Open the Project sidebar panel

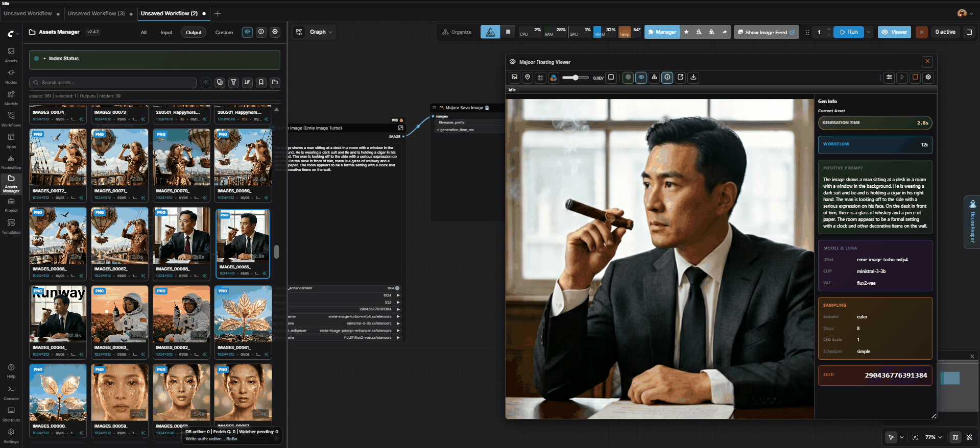pyautogui.click(x=11, y=205)
